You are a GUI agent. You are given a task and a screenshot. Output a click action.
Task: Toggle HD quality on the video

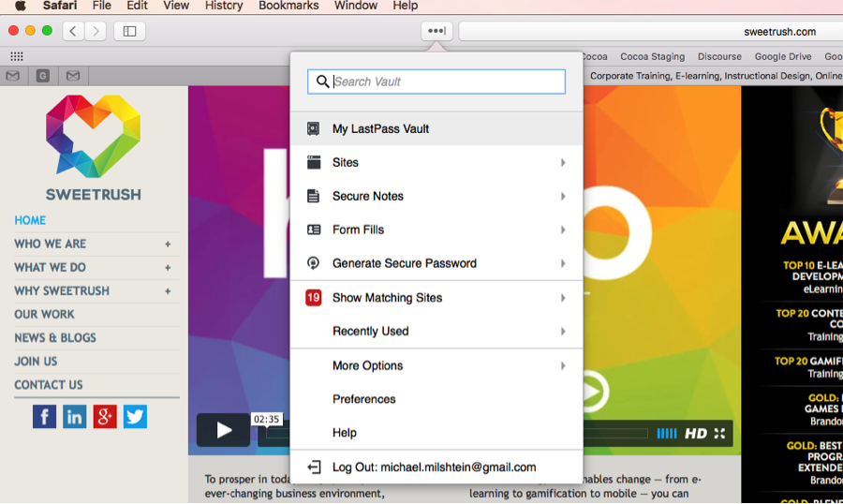click(696, 434)
